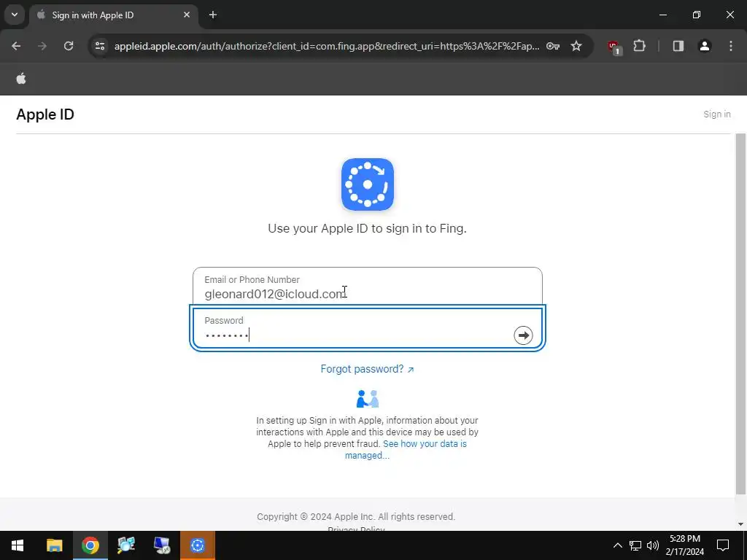Click the Forgot password? link
The image size is (747, 560).
click(x=368, y=369)
